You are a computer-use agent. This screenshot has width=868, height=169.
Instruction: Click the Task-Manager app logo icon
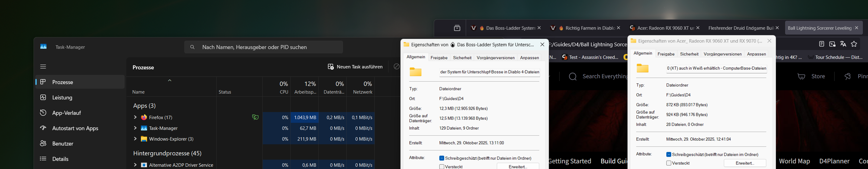44,47
